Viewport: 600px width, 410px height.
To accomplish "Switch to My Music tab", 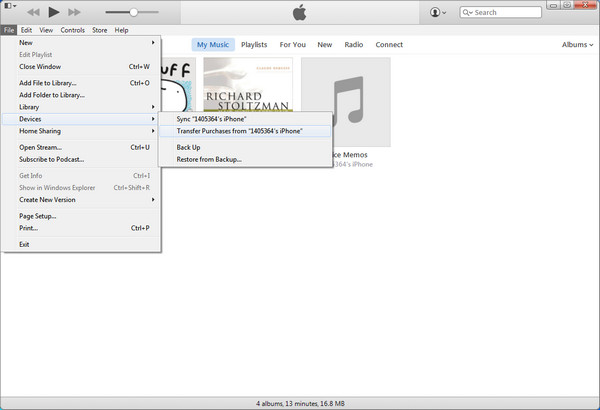I will pyautogui.click(x=213, y=45).
